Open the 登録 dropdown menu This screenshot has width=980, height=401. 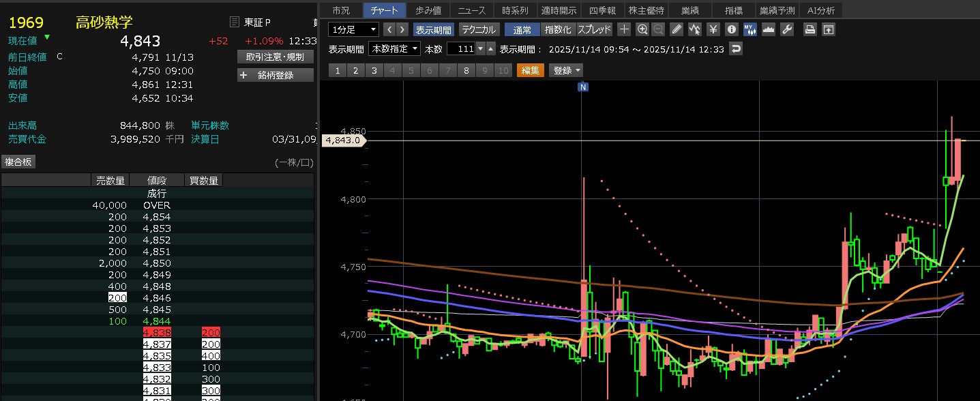pyautogui.click(x=566, y=70)
